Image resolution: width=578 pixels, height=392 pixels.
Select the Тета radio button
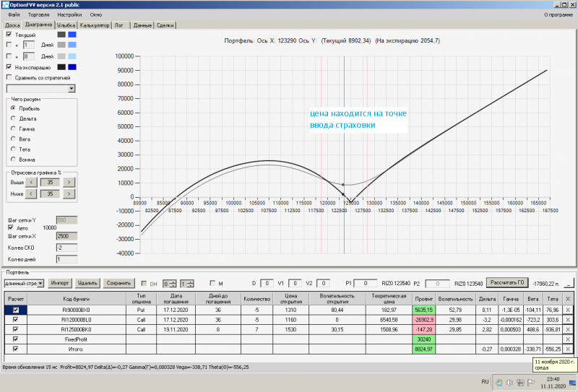click(x=13, y=149)
